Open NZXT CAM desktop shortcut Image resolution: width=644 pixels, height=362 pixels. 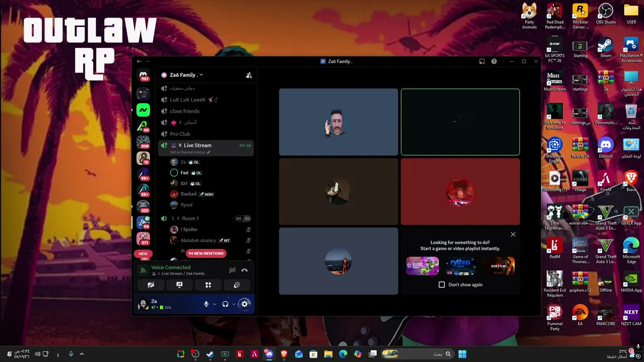click(631, 316)
